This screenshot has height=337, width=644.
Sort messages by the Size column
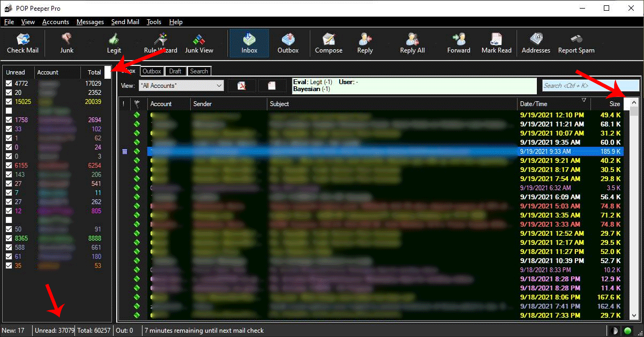[608, 104]
